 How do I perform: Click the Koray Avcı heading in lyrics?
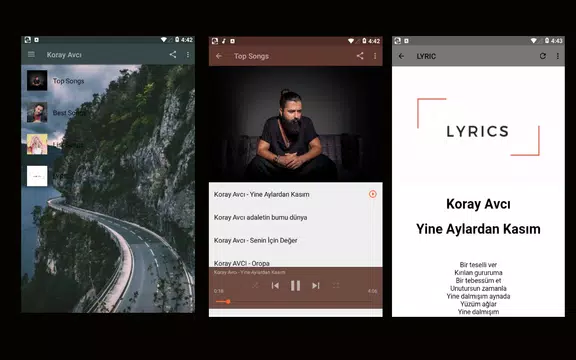[x=478, y=204]
